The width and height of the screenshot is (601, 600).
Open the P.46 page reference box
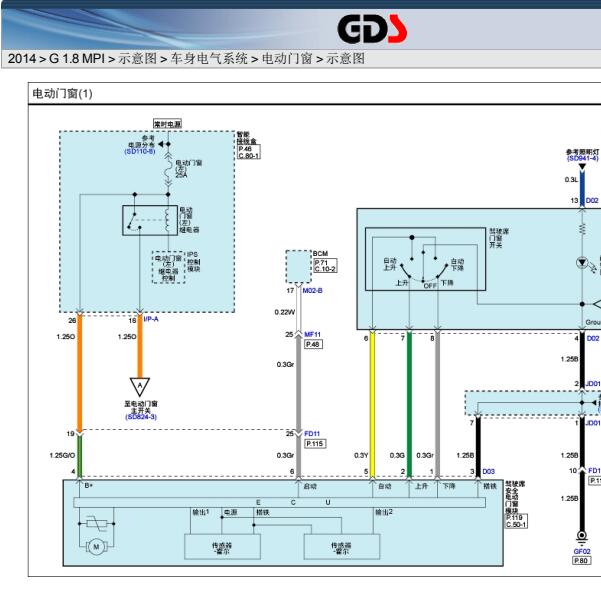245,149
